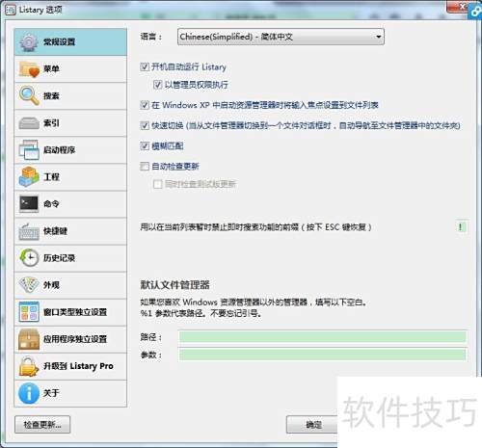Viewport: 482px width, 448px height.
Task: Select the 启动程序 windows icon
Action: coord(29,150)
